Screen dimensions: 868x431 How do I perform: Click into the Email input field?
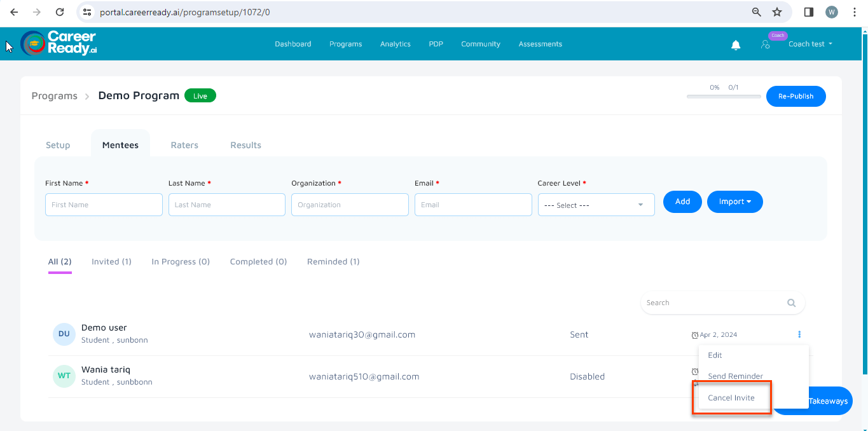[x=473, y=205]
